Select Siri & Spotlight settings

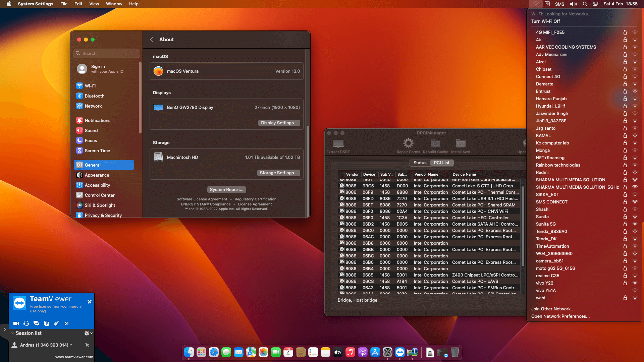[x=104, y=205]
